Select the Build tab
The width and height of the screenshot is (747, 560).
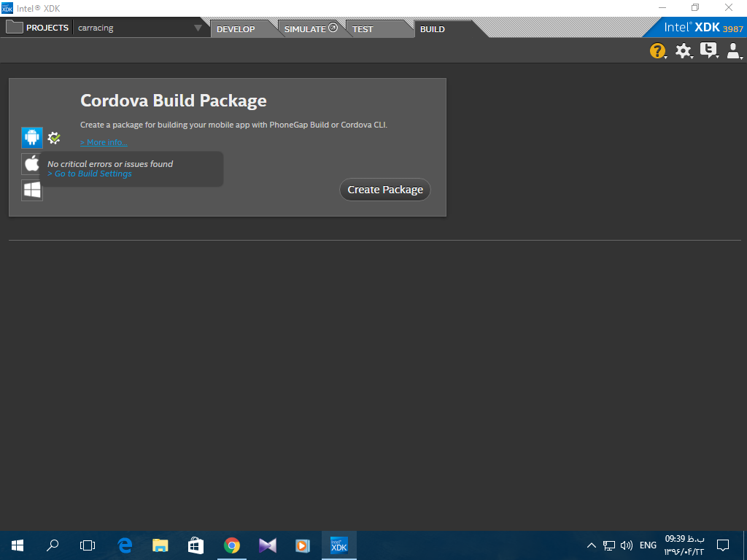[x=433, y=29]
